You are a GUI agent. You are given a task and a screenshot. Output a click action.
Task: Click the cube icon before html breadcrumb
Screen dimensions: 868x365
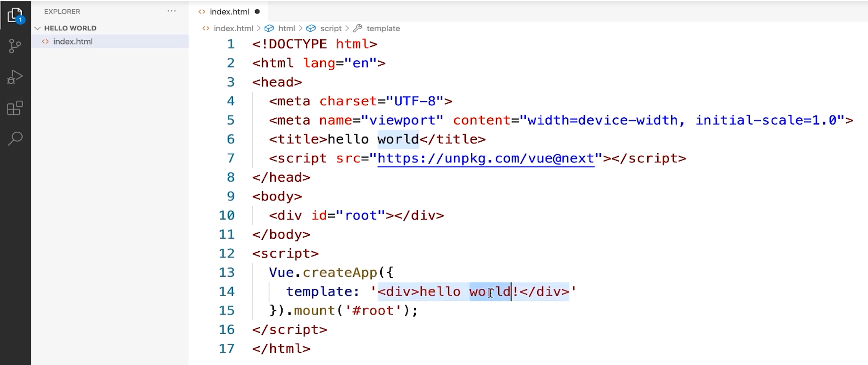pyautogui.click(x=269, y=28)
